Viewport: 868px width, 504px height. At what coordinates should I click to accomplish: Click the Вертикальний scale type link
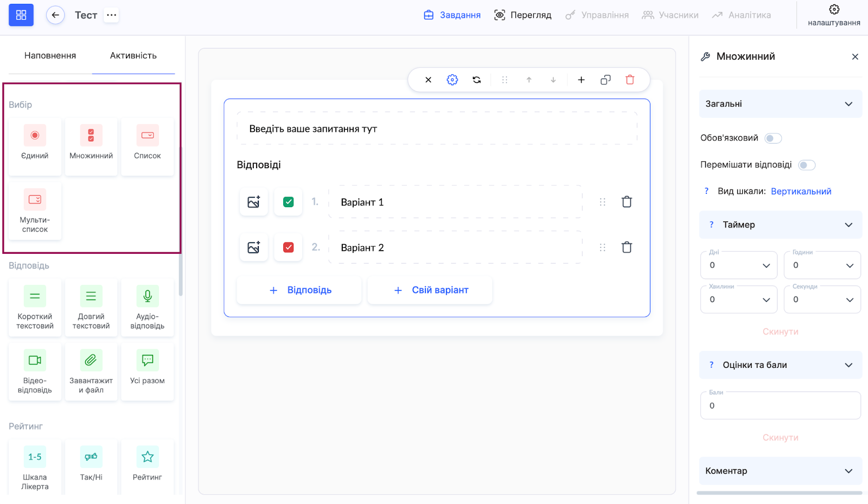click(x=801, y=192)
